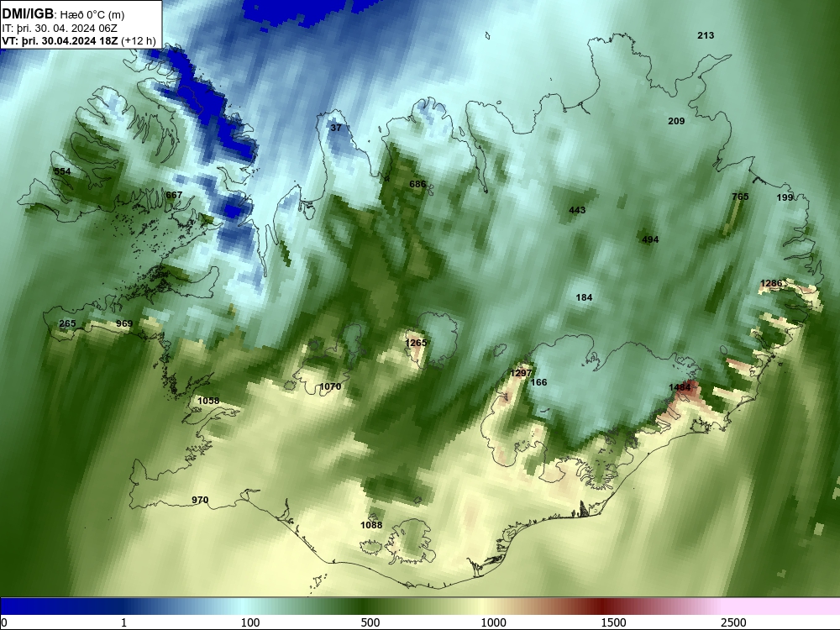Click the 686 value label
The width and height of the screenshot is (840, 630).
point(417,184)
